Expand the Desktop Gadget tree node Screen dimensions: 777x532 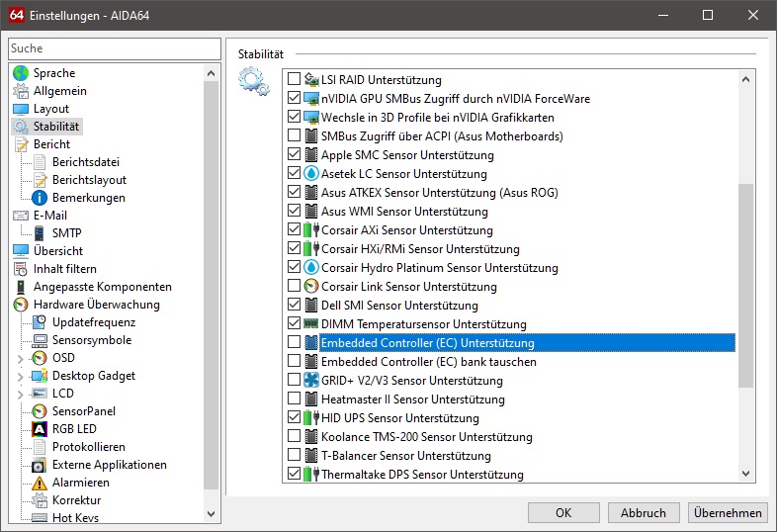21,377
